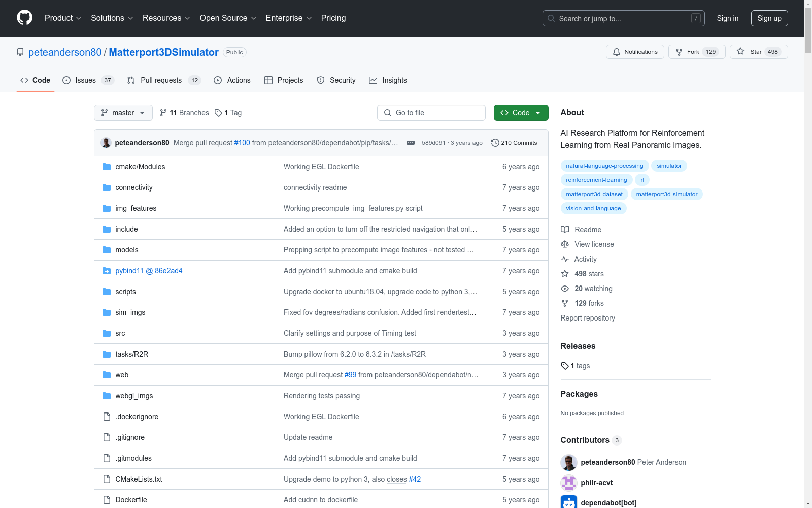Click the Search or jump to field
812x508 pixels.
[624, 18]
